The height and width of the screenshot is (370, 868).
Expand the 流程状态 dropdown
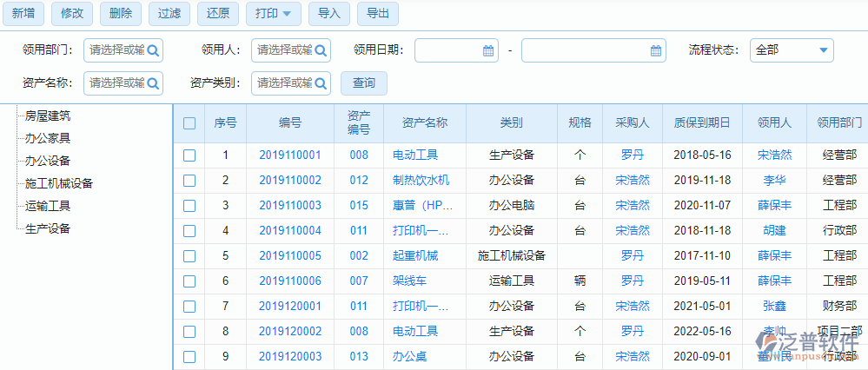click(823, 50)
